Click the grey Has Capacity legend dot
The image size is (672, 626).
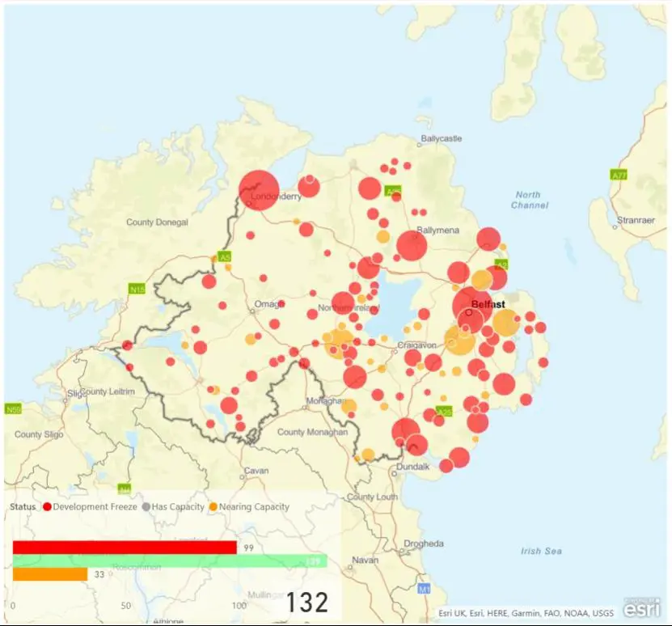tap(146, 507)
